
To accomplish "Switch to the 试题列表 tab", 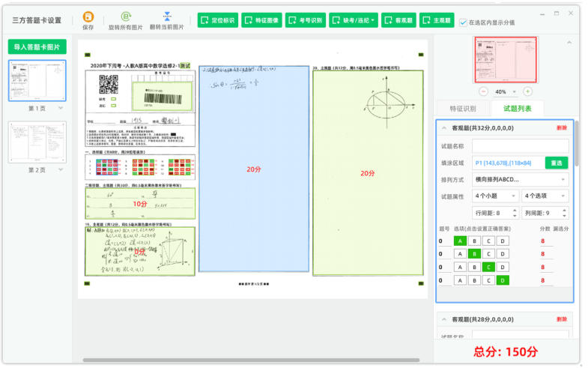I will [x=518, y=109].
